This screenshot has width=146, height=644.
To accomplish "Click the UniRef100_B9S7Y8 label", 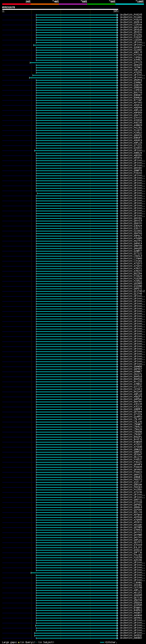I will point(131,93).
